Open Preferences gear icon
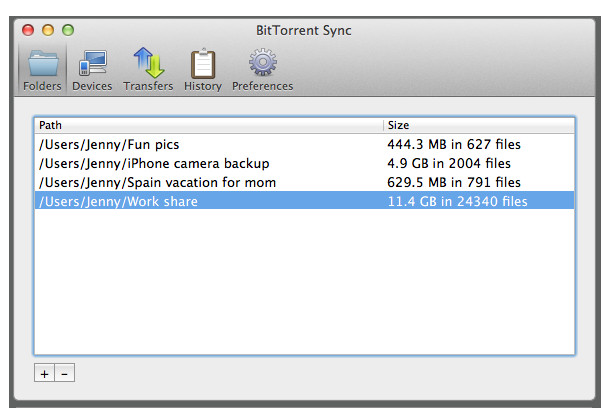The image size is (609, 419). coord(262,69)
